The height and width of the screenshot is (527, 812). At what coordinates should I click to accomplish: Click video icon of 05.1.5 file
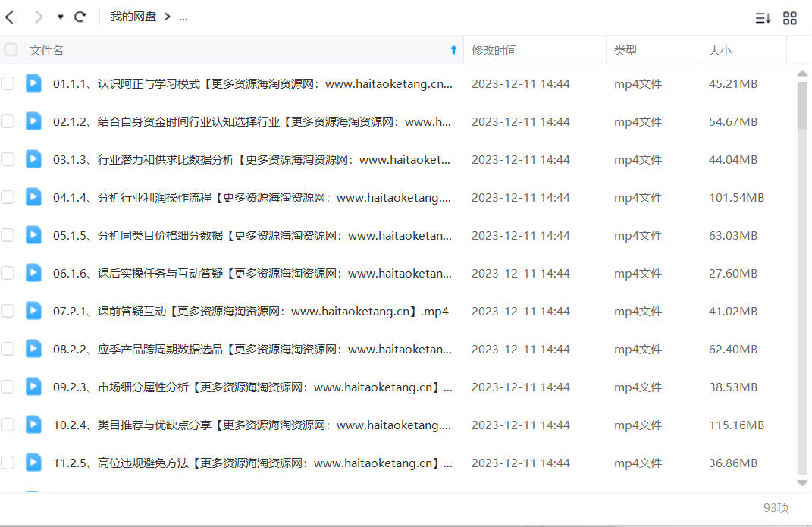pos(33,234)
